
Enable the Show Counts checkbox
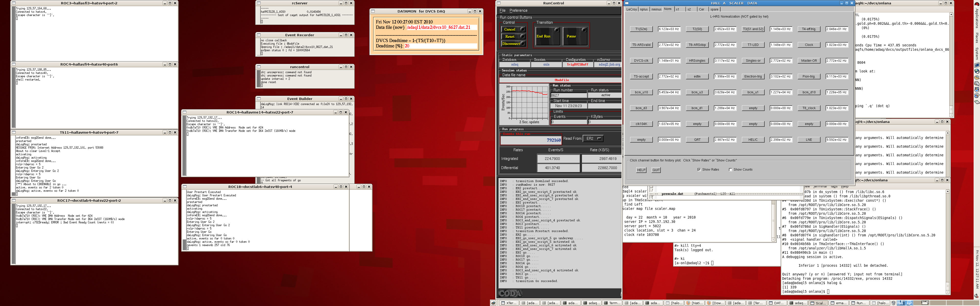pyautogui.click(x=730, y=170)
